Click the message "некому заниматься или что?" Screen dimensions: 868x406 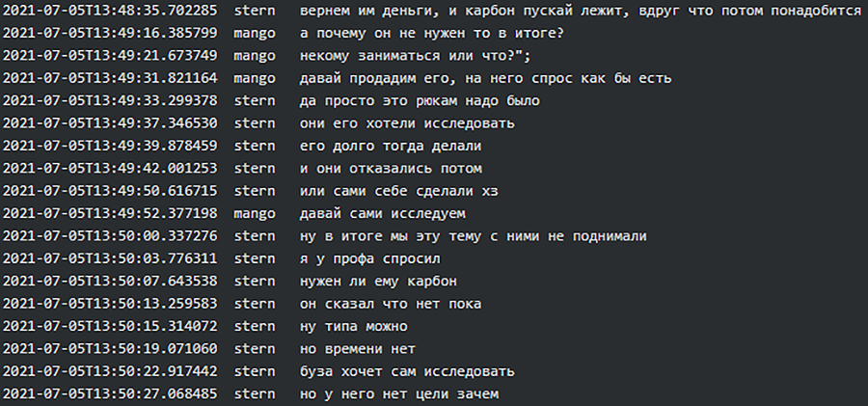point(414,55)
